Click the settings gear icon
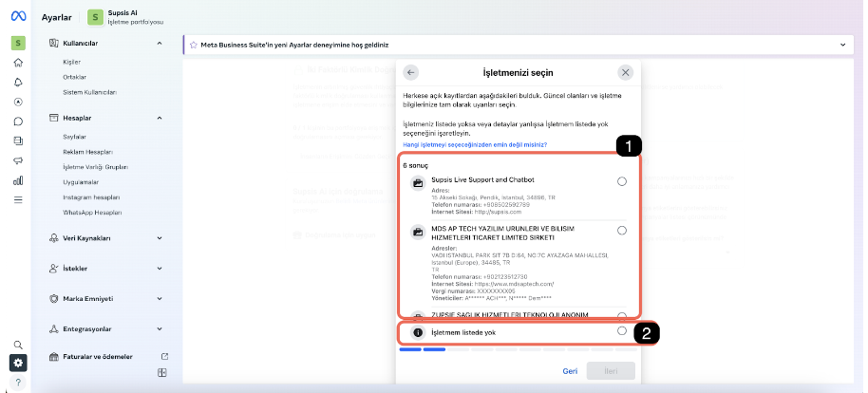The image size is (868, 393). pos(18,364)
